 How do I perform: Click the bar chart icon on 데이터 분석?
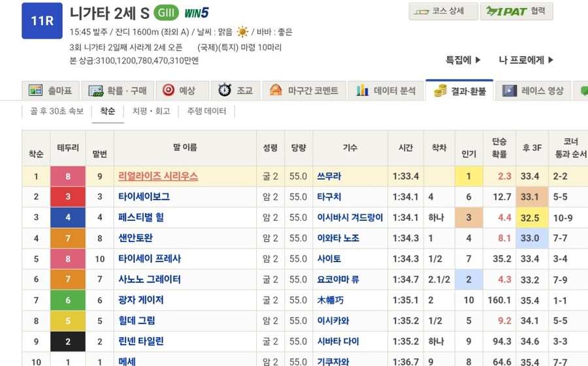pyautogui.click(x=362, y=90)
